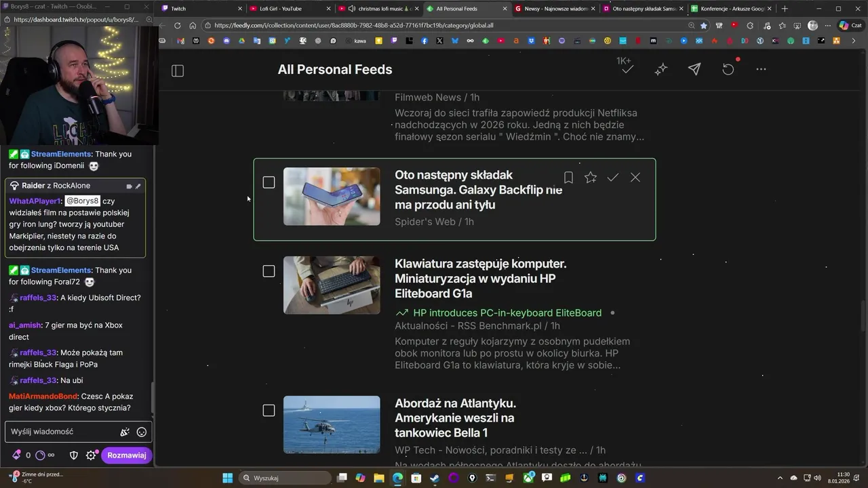Open the emote picker smiley in chat

click(x=142, y=432)
